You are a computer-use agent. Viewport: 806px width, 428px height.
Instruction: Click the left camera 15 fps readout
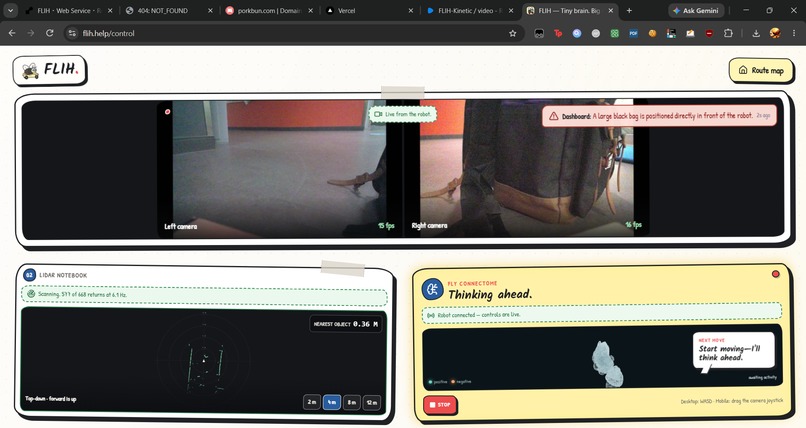click(386, 226)
